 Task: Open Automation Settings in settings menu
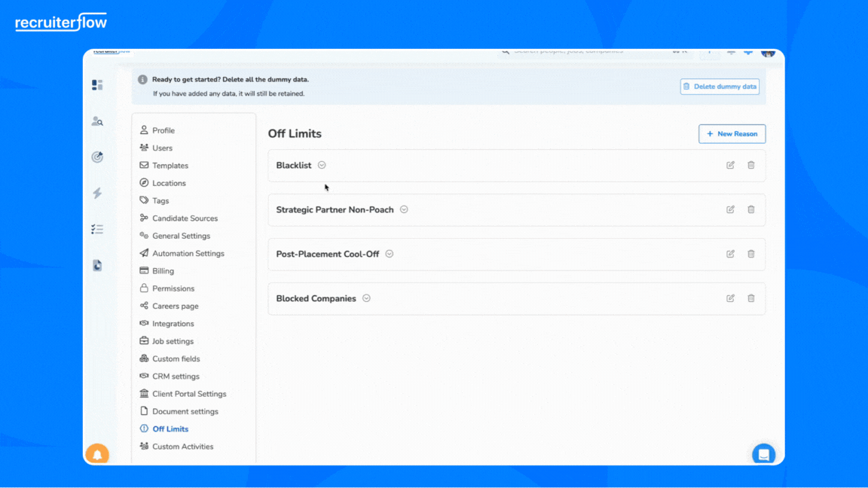coord(188,254)
